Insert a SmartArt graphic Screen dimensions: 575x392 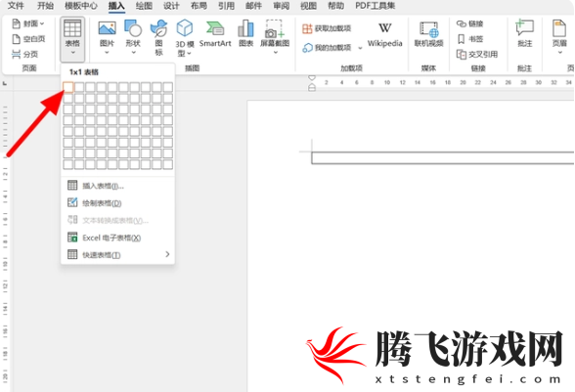(215, 34)
